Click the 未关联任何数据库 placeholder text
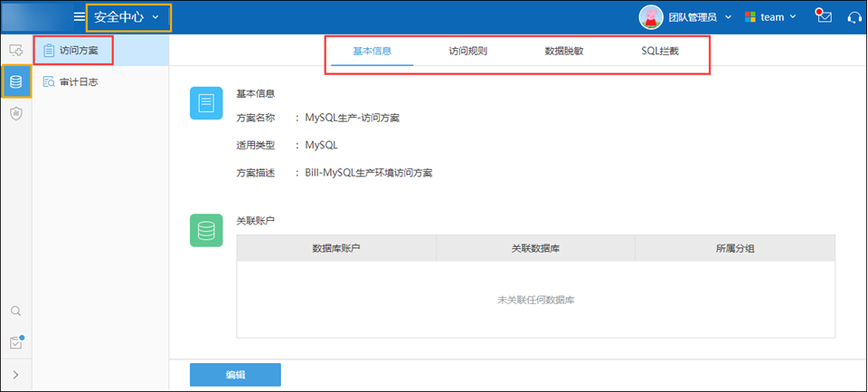Image resolution: width=868 pixels, height=392 pixels. [x=535, y=300]
